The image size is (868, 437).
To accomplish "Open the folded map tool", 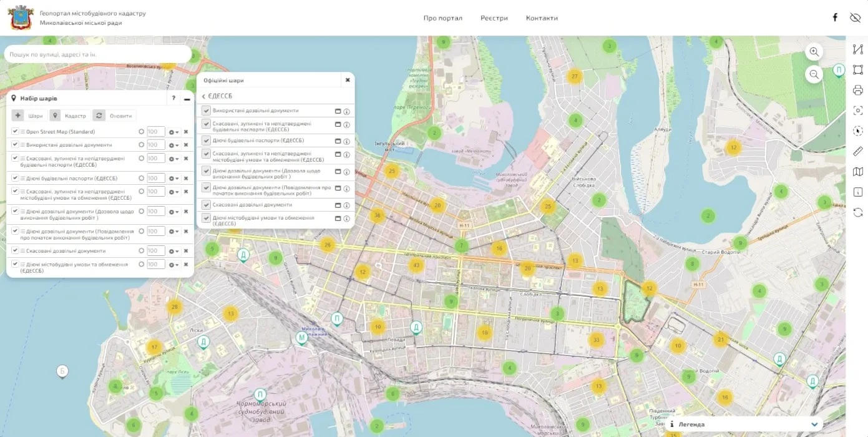I will 857,172.
